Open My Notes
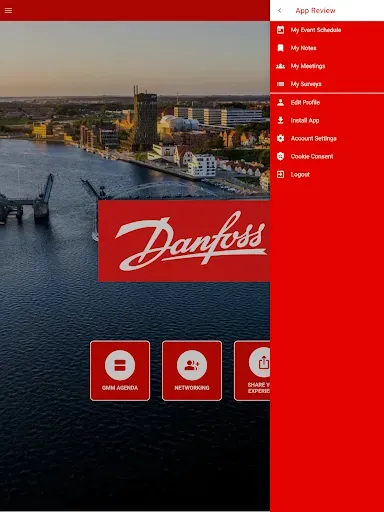Image resolution: width=384 pixels, height=512 pixels. point(303,48)
